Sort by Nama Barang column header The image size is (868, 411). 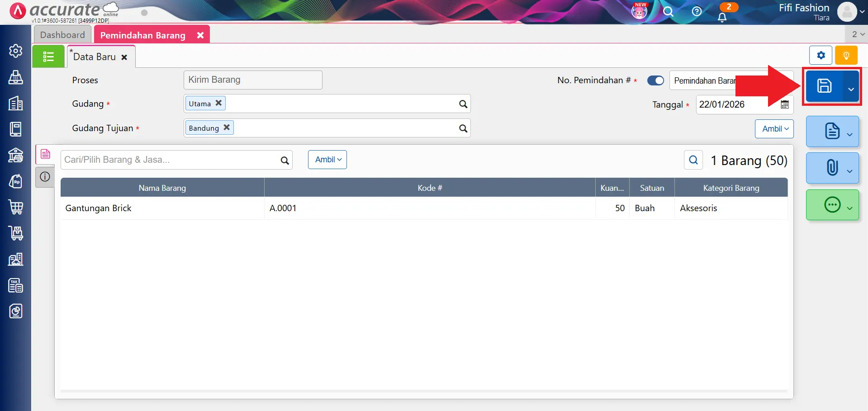[162, 188]
